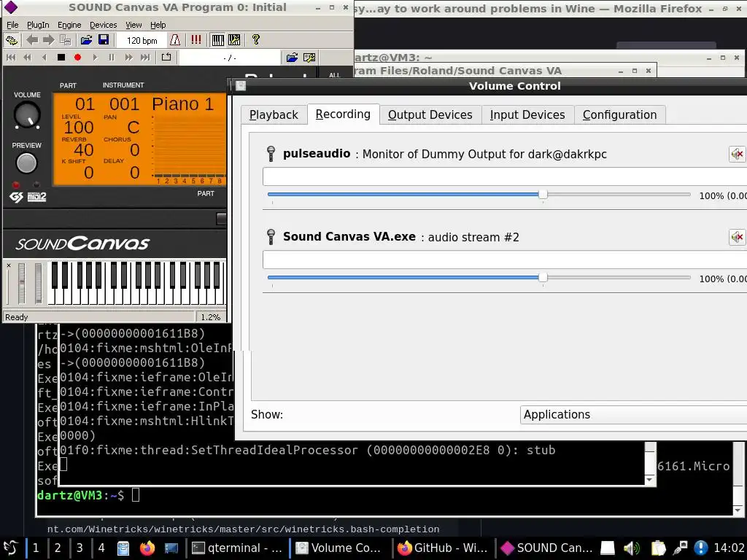Switch to workspace 2 in taskbar

tap(58, 548)
